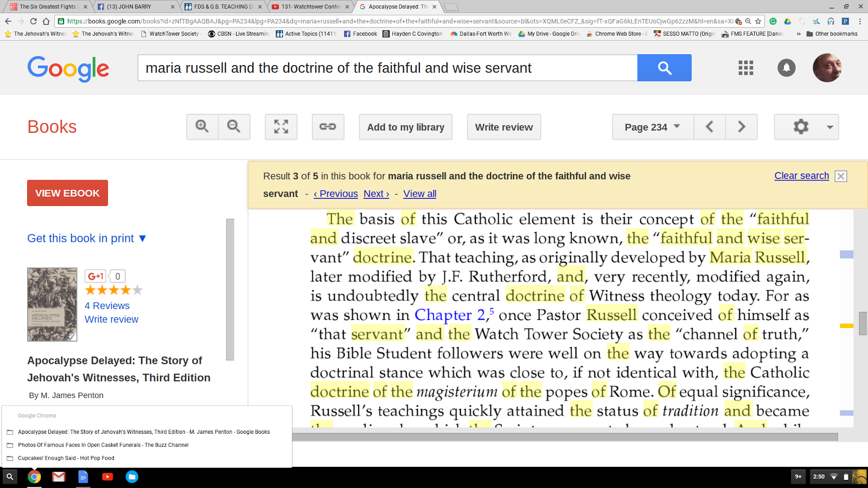Go to the browser home page

[x=46, y=21]
